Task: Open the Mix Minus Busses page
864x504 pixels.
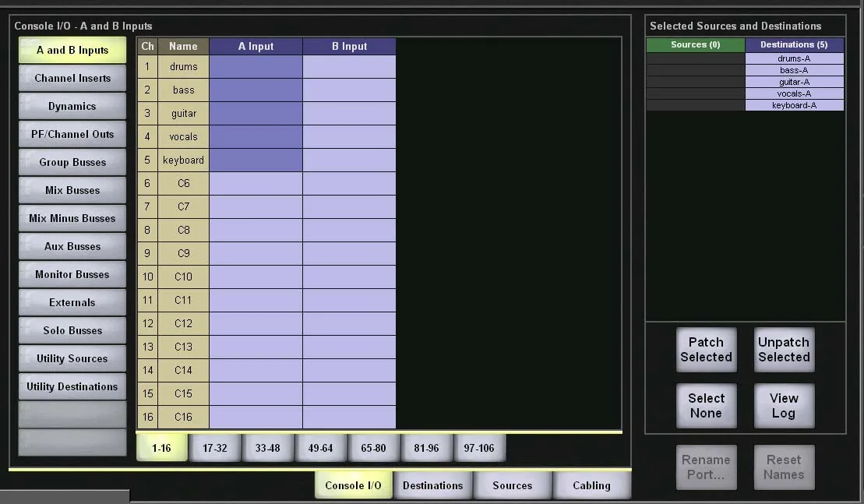Action: (72, 219)
